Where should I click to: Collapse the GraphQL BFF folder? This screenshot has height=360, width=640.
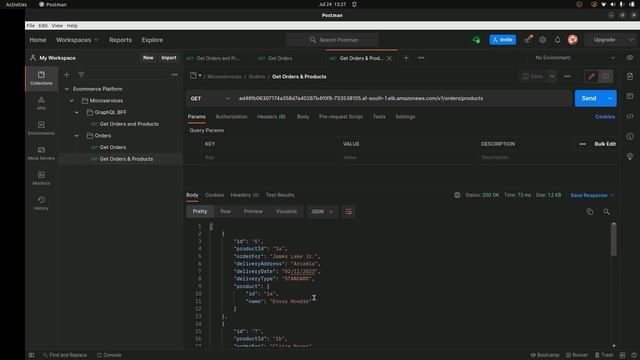click(77, 112)
